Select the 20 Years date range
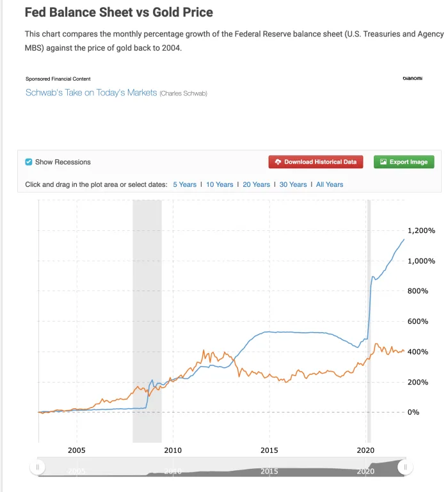Viewport: 448px width, 492px height. (256, 184)
